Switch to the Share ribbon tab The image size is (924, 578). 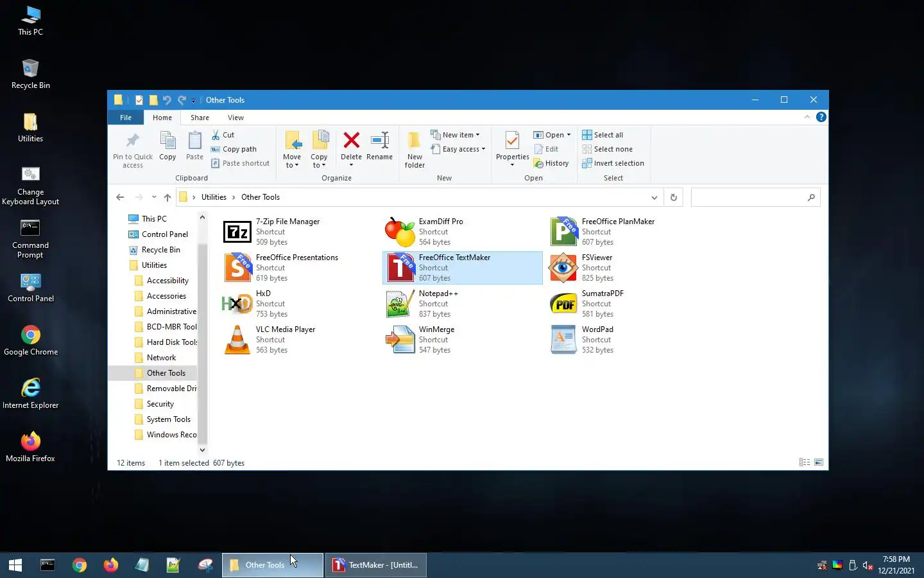tap(200, 118)
